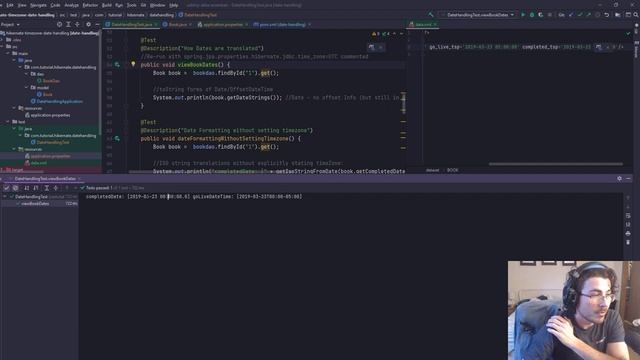
Task: Open Project panel settings gear
Action: (89, 24)
